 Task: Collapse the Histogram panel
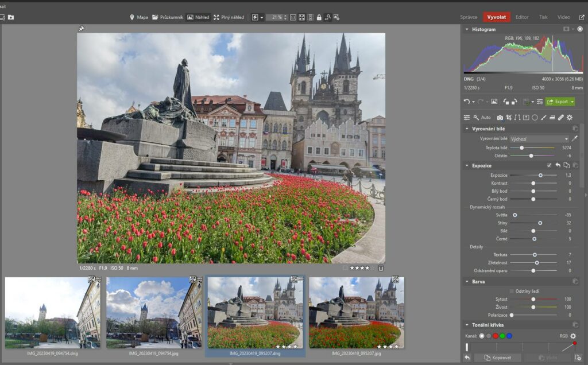click(x=467, y=29)
